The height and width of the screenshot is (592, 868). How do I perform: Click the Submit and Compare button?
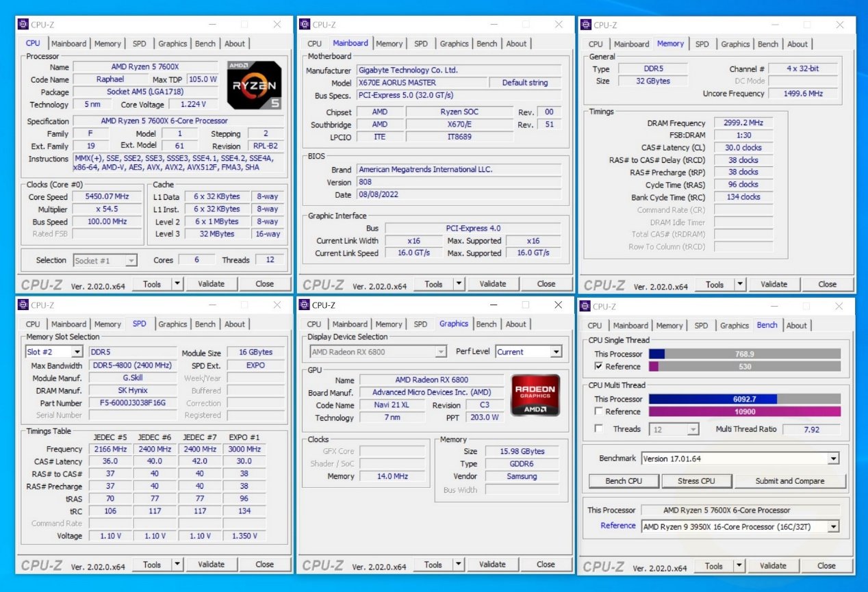point(790,481)
